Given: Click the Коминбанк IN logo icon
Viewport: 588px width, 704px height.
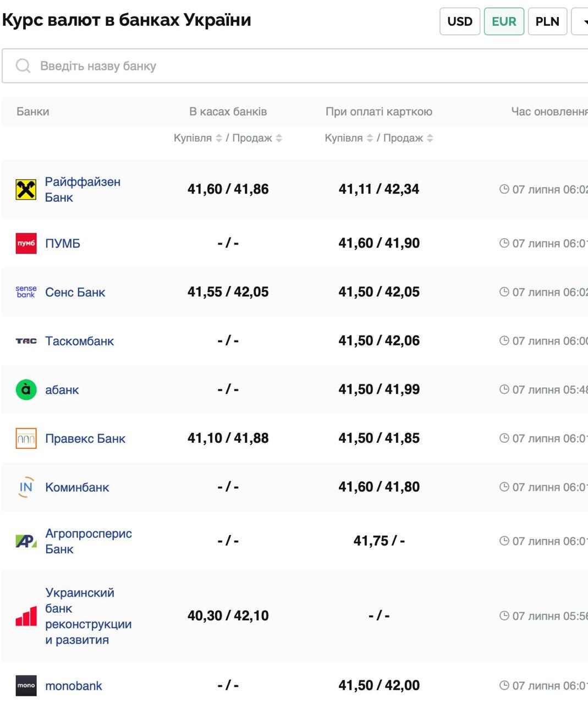Looking at the screenshot, I should tap(26, 487).
